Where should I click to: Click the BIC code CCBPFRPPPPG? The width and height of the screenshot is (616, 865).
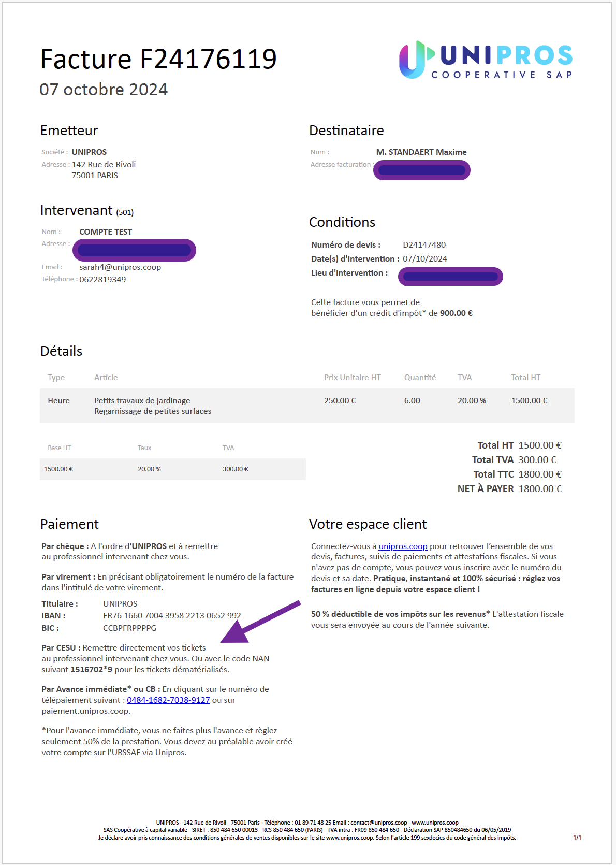pos(129,628)
